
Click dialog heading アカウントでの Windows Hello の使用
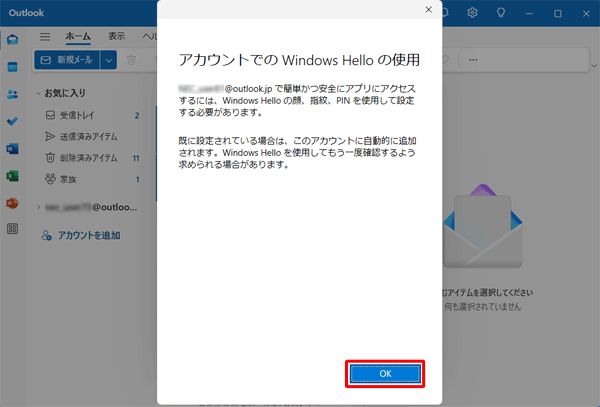(x=299, y=60)
